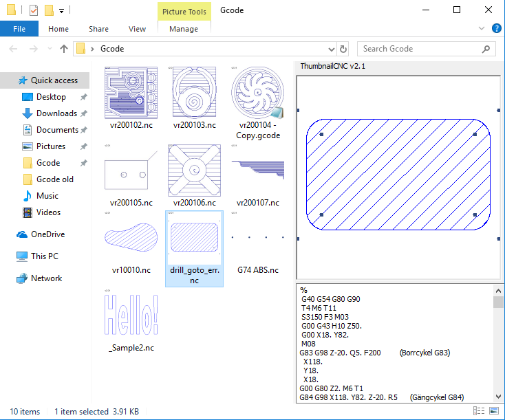
Task: Click the ThumbnailCNC preview drawing
Action: pyautogui.click(x=398, y=177)
